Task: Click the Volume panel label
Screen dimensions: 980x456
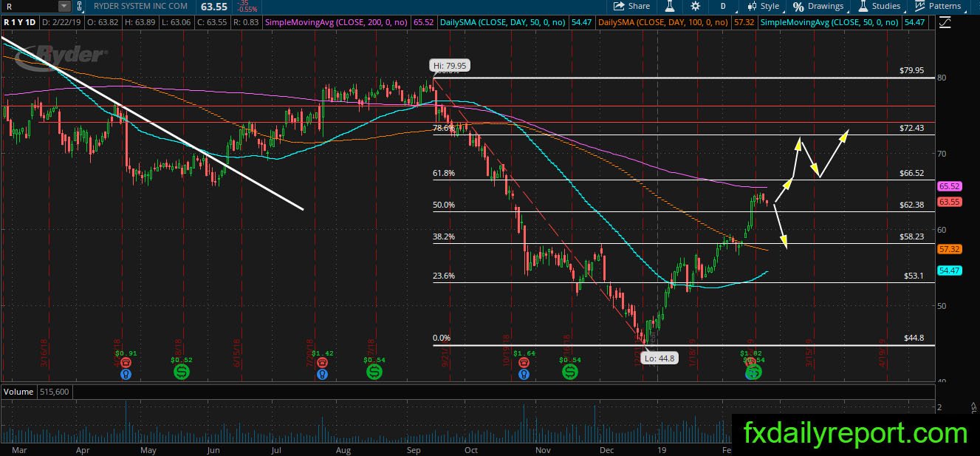Action: (x=18, y=392)
